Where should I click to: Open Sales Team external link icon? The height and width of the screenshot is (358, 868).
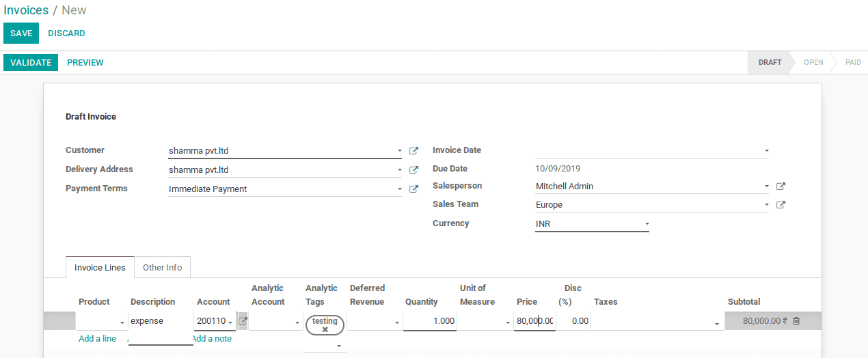point(781,204)
